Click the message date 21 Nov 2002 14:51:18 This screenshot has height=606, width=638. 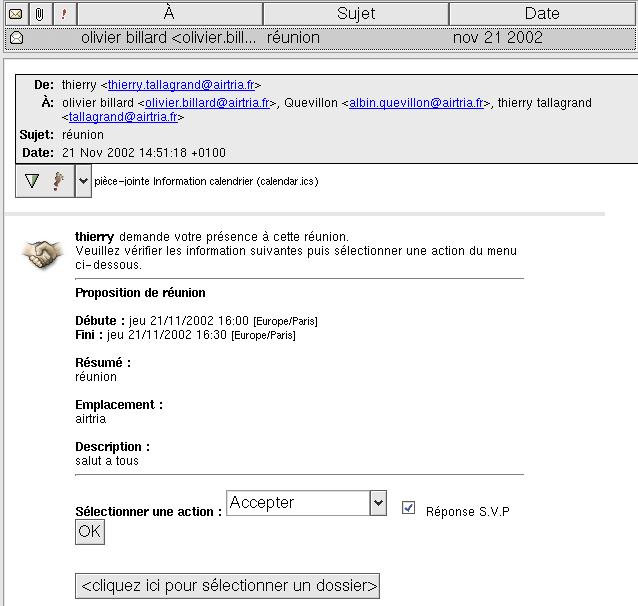[144, 153]
